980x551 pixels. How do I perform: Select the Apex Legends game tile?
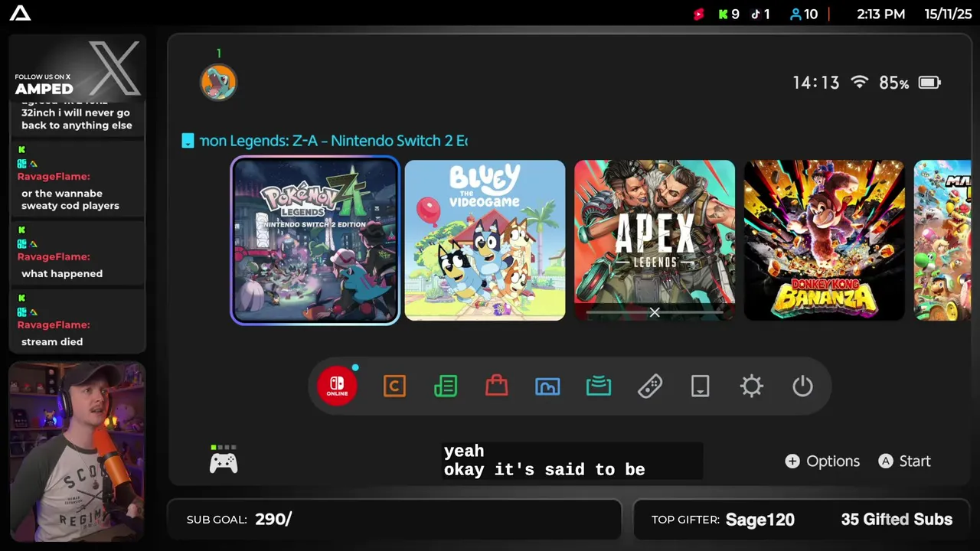655,240
